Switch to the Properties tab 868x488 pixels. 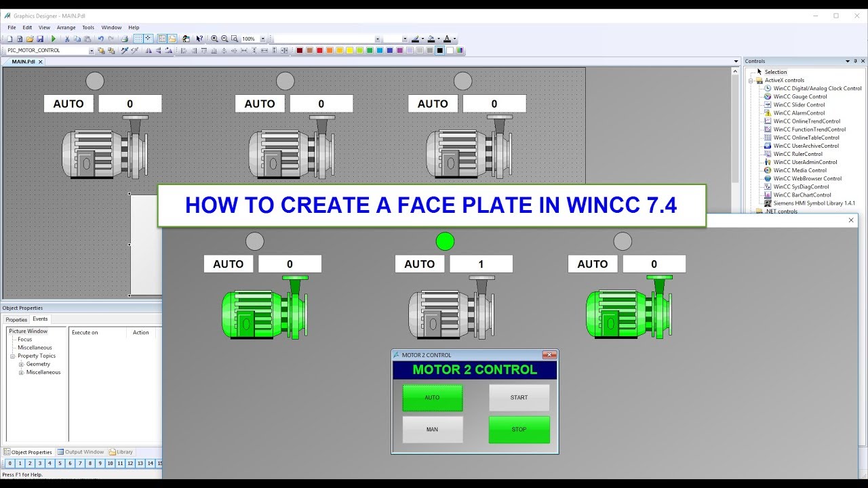[16, 319]
